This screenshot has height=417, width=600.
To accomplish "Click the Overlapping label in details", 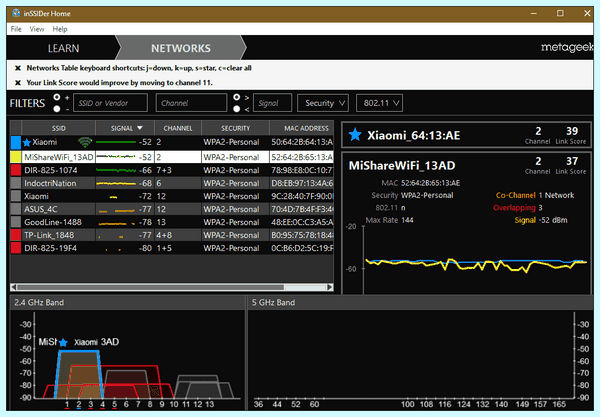I will (x=514, y=208).
